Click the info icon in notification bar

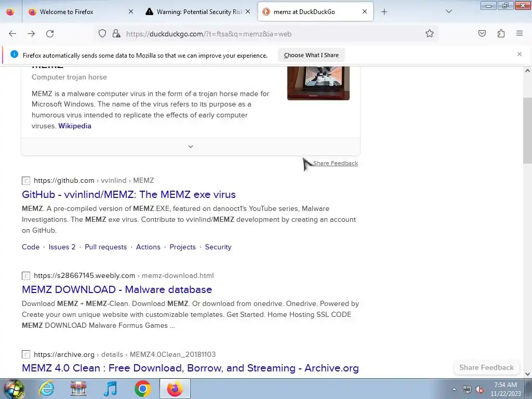pos(14,54)
